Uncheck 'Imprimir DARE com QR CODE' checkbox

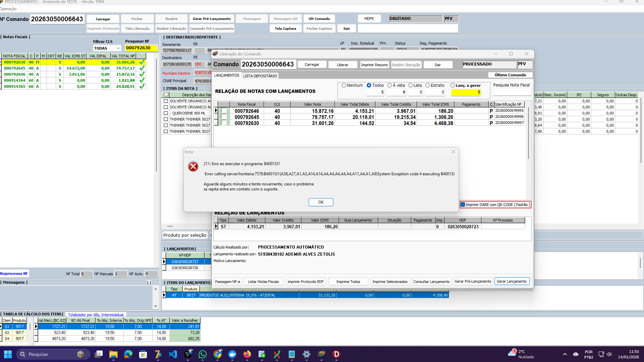(x=463, y=205)
